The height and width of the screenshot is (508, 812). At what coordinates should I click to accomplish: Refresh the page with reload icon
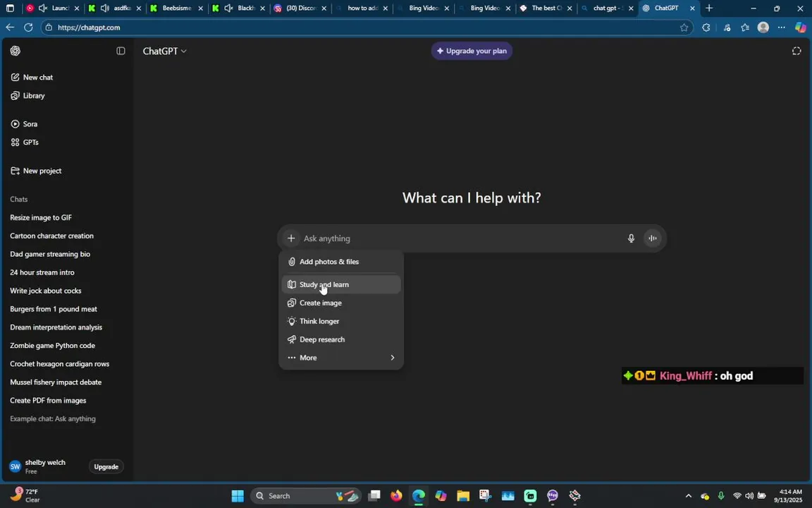click(x=28, y=28)
